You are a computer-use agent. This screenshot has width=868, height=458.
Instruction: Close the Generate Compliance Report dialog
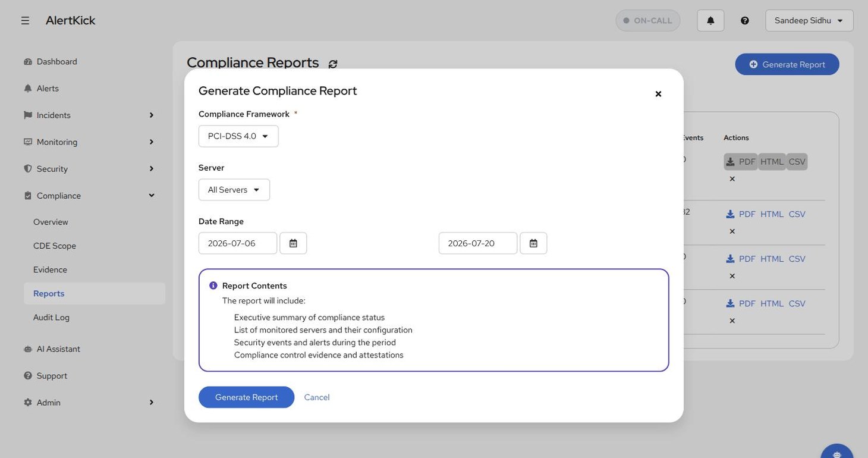(658, 94)
